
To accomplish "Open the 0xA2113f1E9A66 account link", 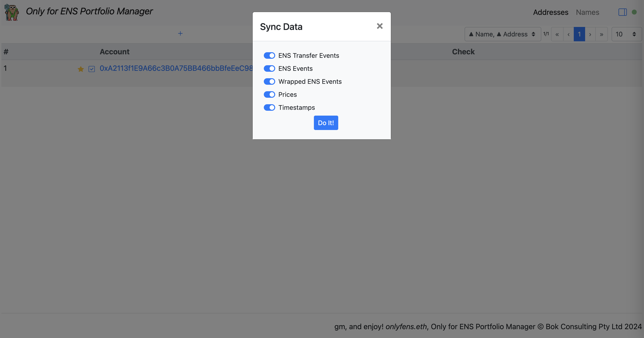I will click(176, 68).
